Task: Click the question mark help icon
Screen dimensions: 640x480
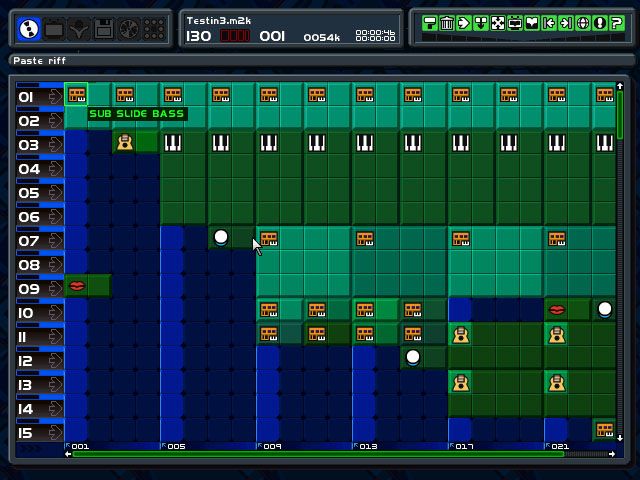Action: pyautogui.click(x=616, y=23)
